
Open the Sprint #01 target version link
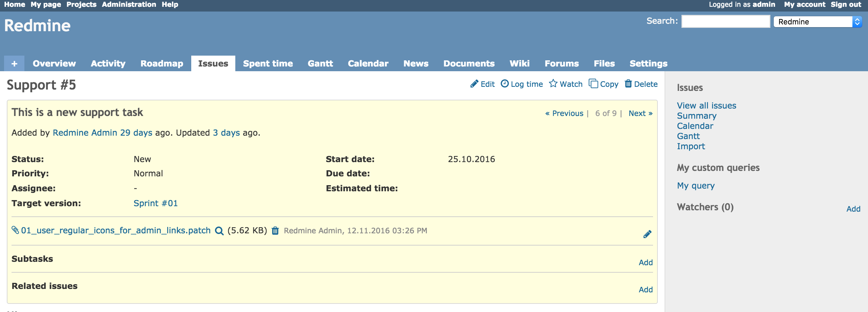156,203
